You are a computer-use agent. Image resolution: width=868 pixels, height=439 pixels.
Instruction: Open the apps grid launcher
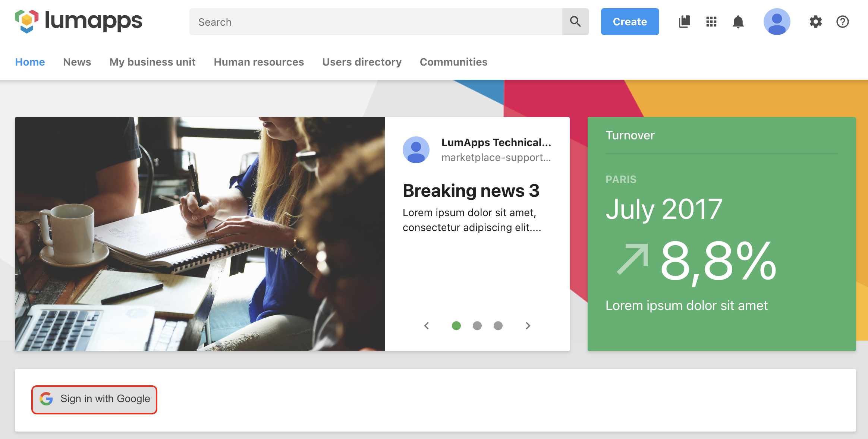coord(711,22)
